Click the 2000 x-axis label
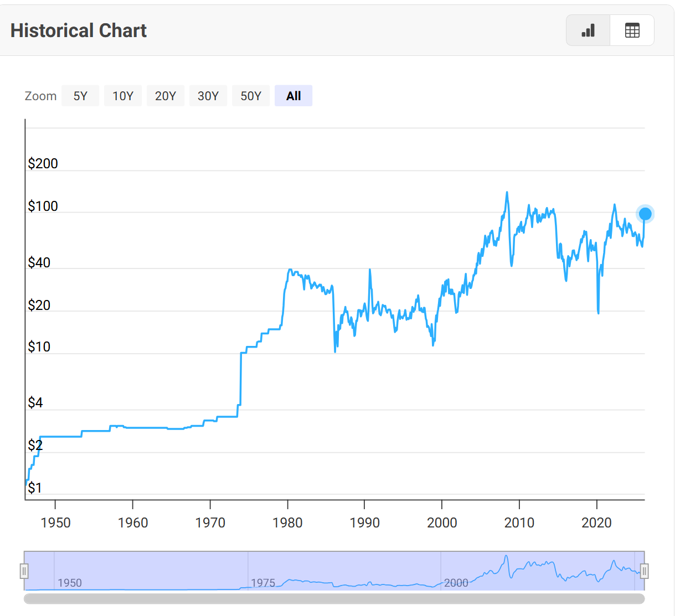The width and height of the screenshot is (680, 616). [442, 523]
